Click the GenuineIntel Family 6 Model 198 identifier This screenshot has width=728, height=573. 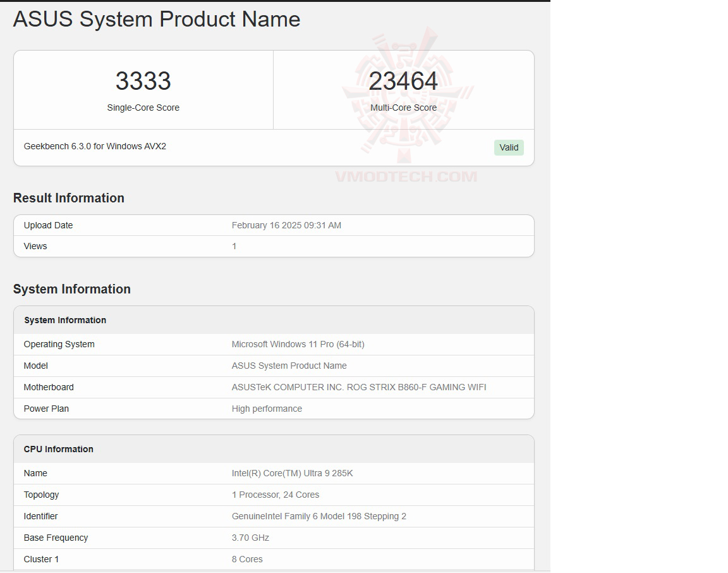point(318,516)
